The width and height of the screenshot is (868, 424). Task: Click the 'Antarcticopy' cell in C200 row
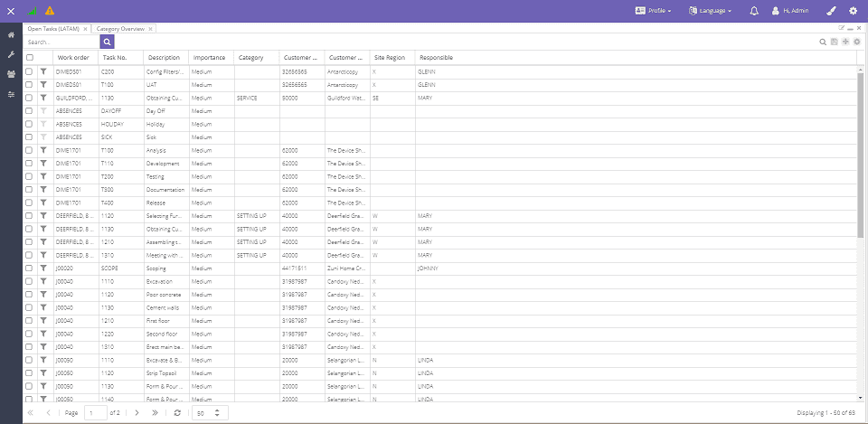pyautogui.click(x=347, y=71)
